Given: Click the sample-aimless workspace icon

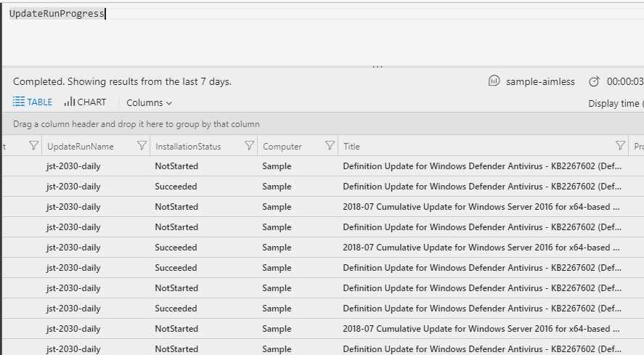Looking at the screenshot, I should (494, 81).
